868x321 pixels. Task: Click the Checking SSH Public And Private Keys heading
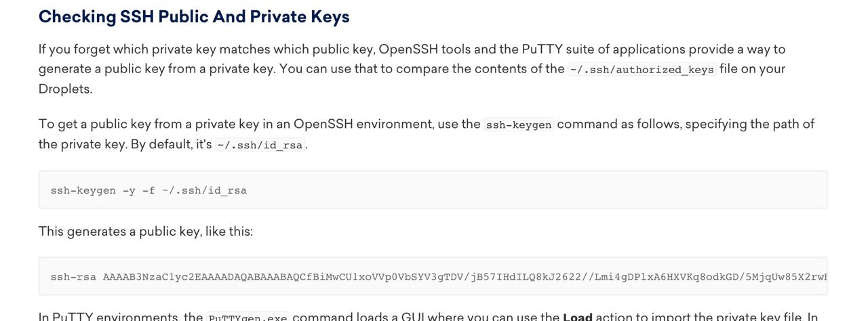click(194, 17)
